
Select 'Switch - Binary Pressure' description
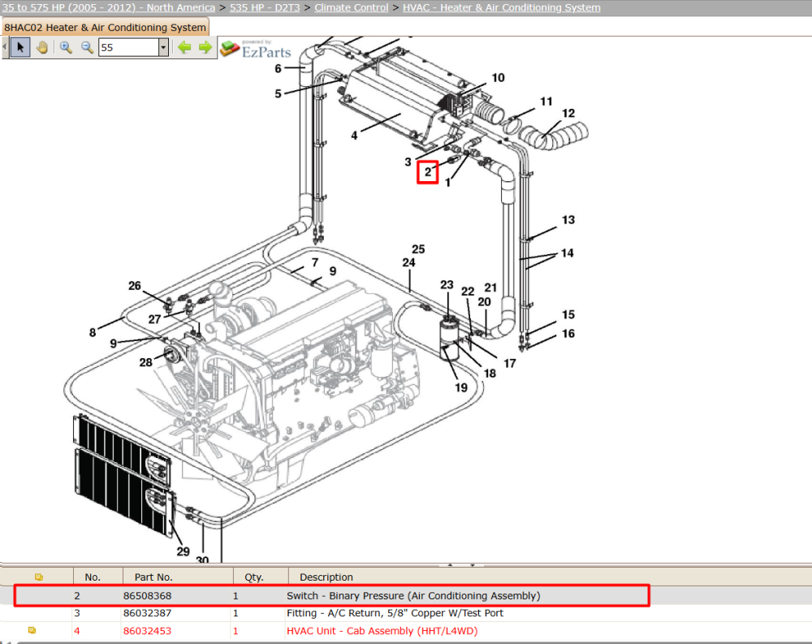pos(413,596)
